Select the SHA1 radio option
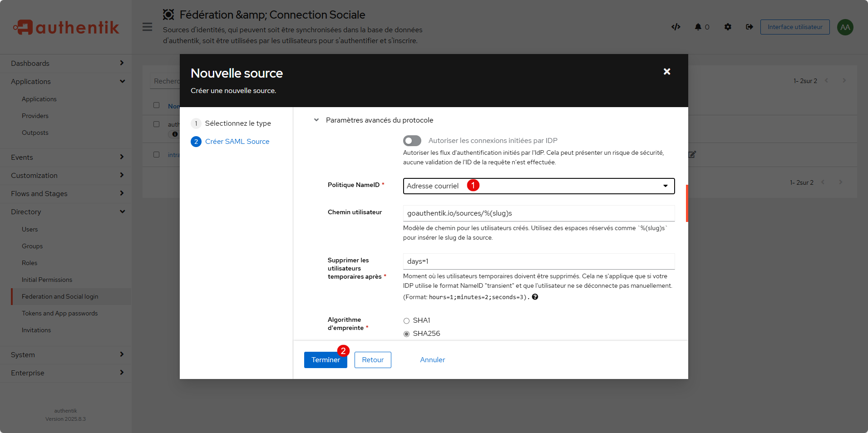Screen dimensions: 868x433 (x=407, y=321)
